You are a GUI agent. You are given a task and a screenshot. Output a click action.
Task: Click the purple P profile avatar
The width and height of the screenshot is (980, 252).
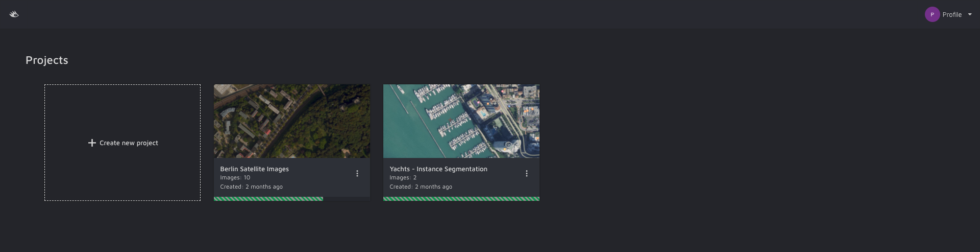[x=932, y=14]
